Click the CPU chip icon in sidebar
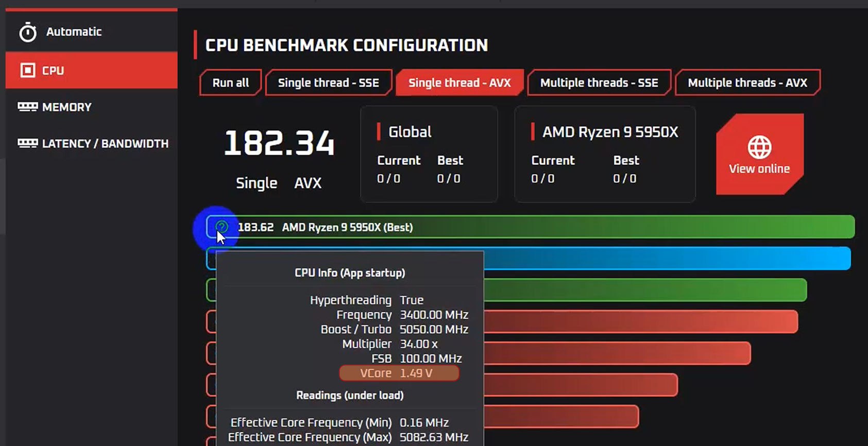The width and height of the screenshot is (868, 446). click(27, 70)
